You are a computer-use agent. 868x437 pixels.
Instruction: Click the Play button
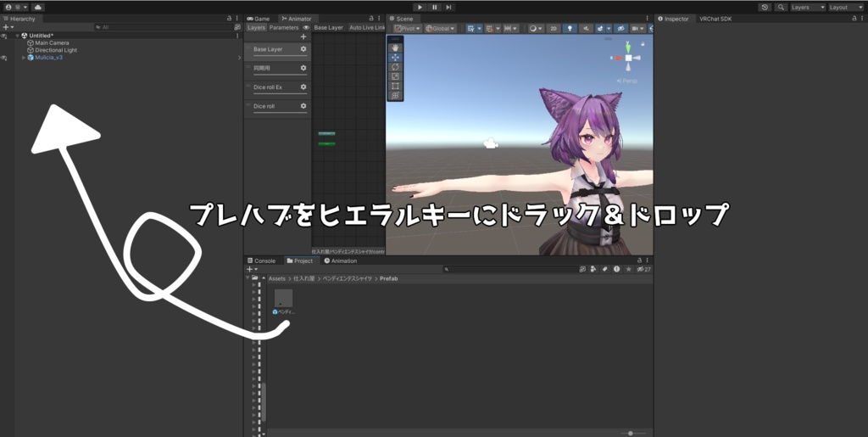click(x=420, y=7)
